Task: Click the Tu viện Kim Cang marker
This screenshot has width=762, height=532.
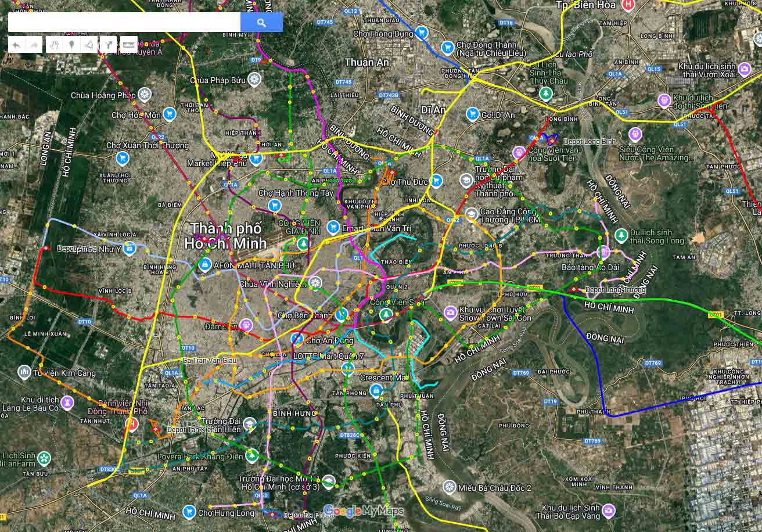Action: (x=24, y=372)
